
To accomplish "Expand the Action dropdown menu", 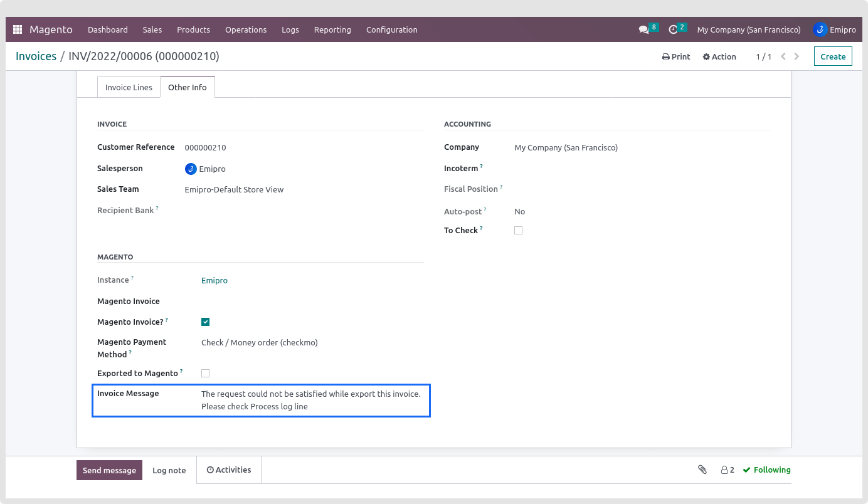I will (719, 56).
